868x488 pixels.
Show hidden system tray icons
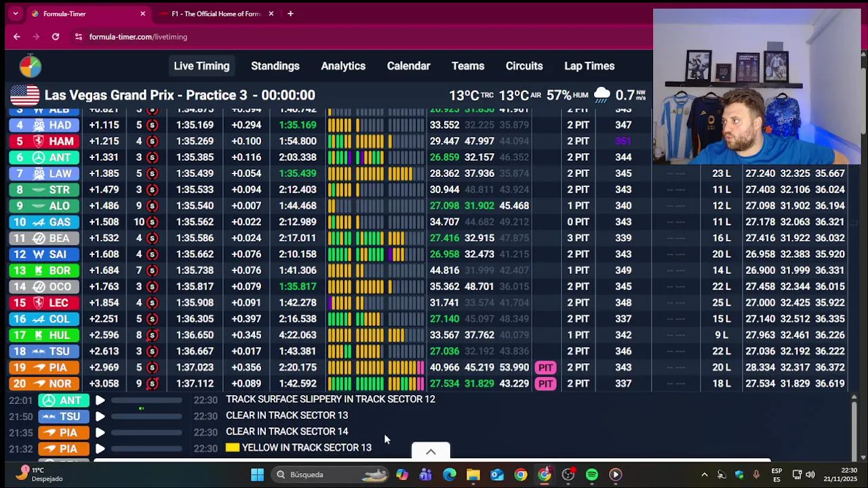point(705,474)
